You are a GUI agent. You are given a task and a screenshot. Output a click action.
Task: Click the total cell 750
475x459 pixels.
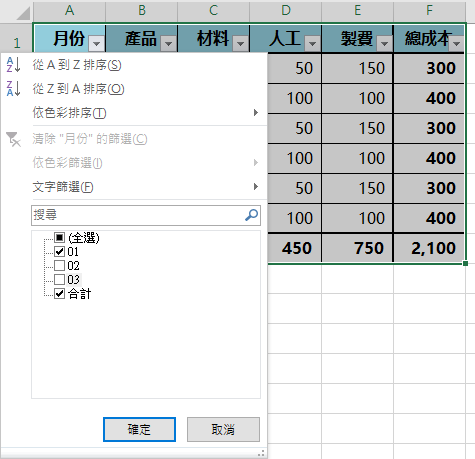358,248
